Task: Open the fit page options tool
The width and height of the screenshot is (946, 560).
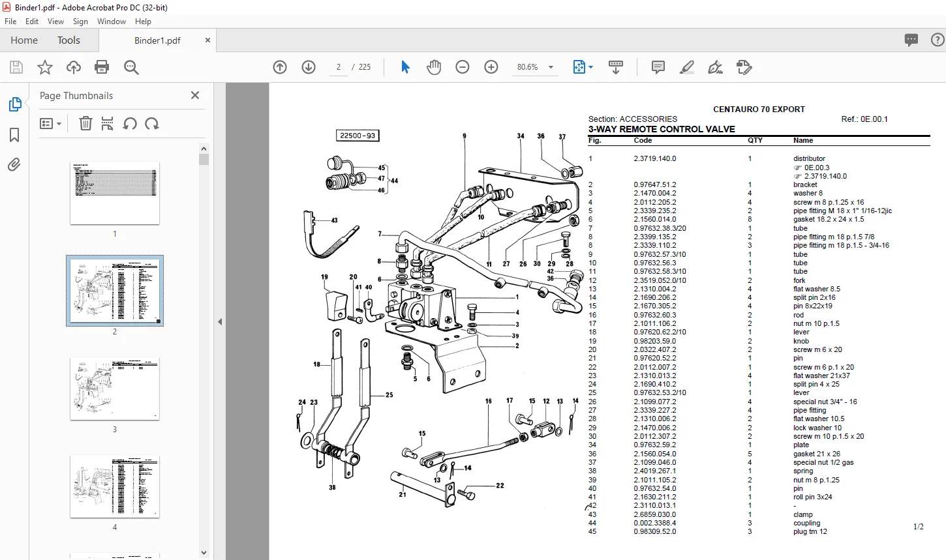Action: pyautogui.click(x=583, y=67)
